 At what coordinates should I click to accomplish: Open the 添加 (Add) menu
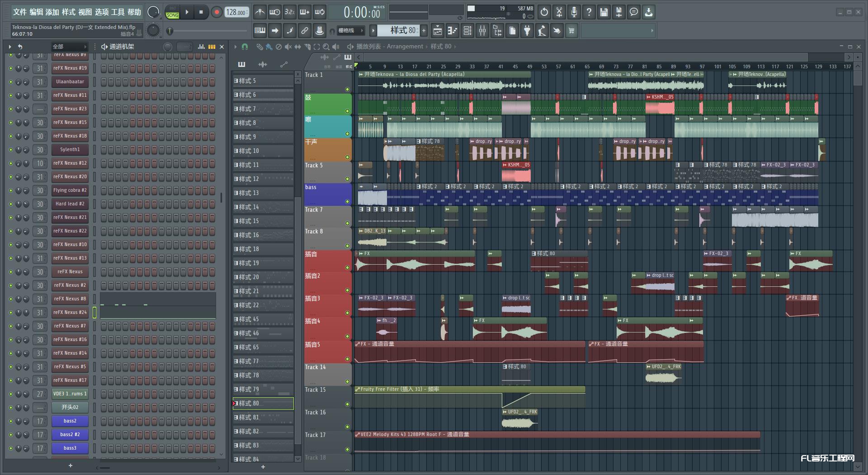click(52, 12)
